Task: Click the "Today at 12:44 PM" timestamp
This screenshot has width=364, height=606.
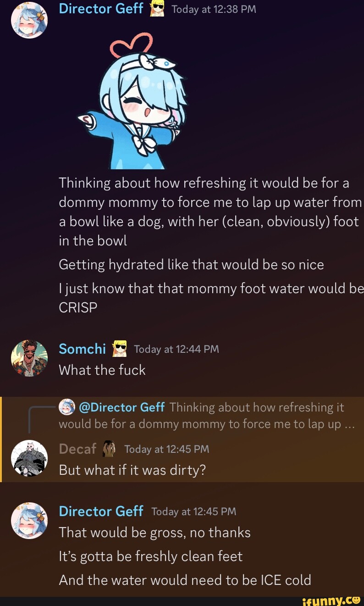Action: tap(176, 350)
